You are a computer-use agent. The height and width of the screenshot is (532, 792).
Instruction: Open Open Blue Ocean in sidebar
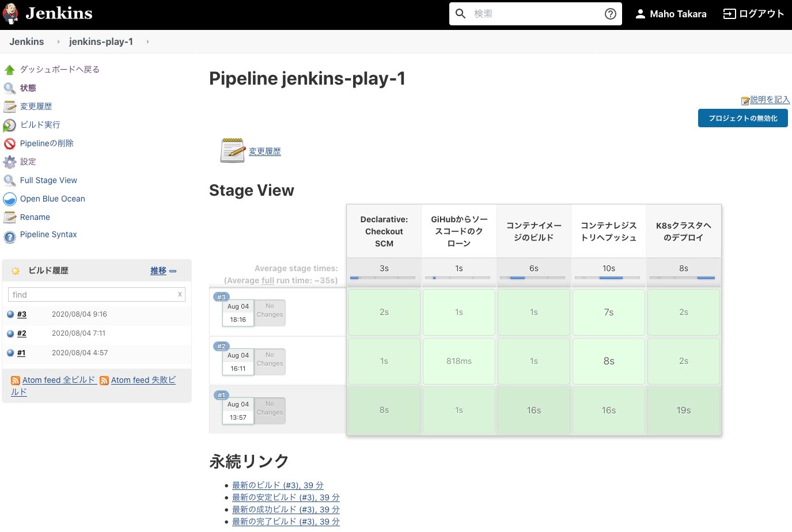(52, 199)
